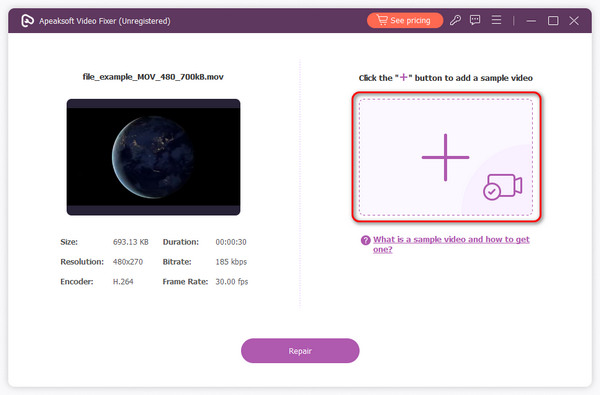
Task: Click the H.264 encoder value
Action: click(123, 282)
